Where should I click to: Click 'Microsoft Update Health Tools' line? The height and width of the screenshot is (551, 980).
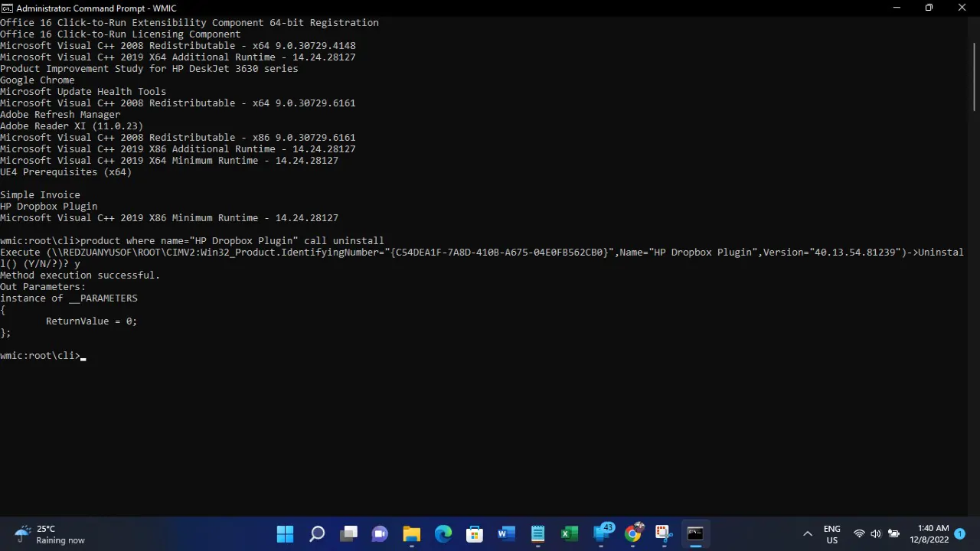pos(83,92)
